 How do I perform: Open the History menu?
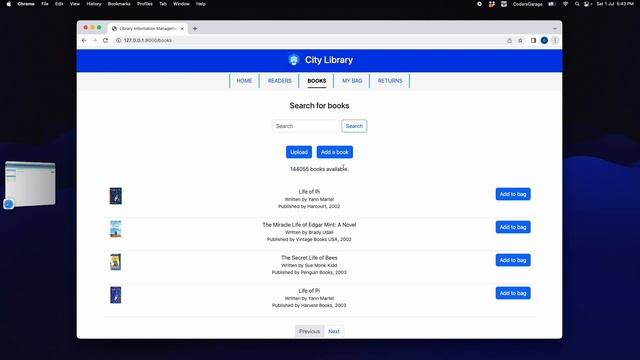tap(94, 4)
